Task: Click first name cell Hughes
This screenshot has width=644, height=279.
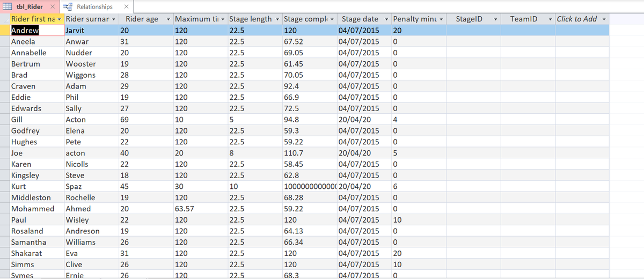Action: pos(36,142)
